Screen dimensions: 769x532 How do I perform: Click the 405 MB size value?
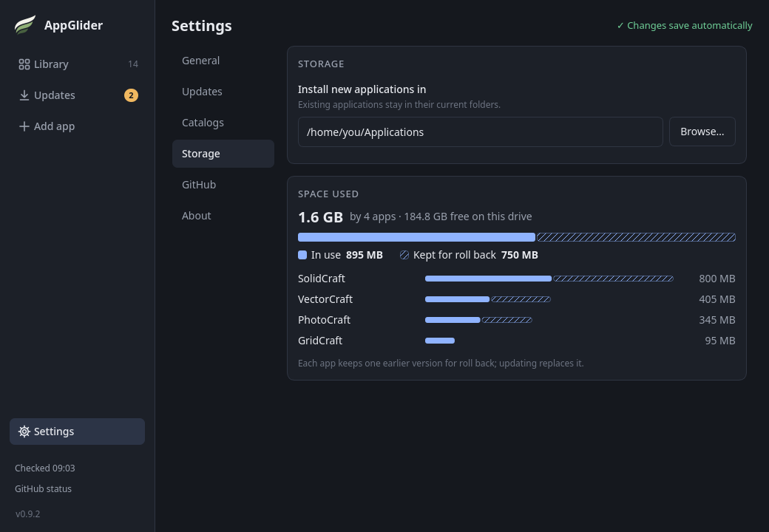pyautogui.click(x=717, y=299)
